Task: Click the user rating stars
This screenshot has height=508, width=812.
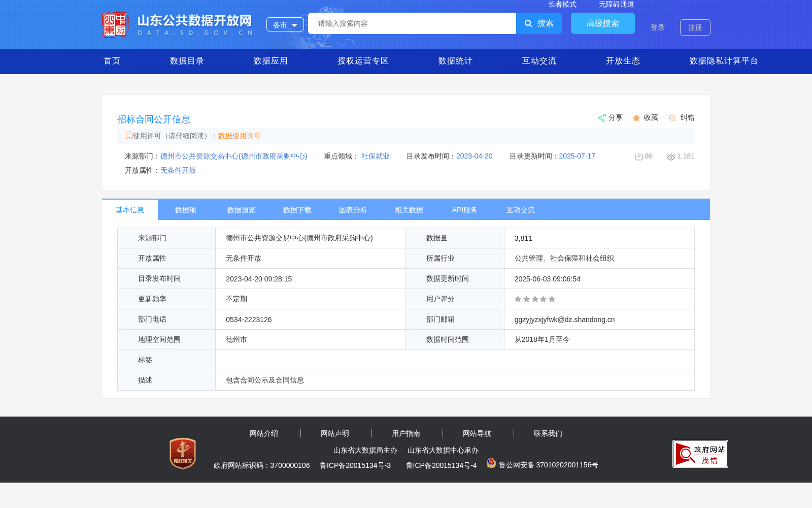Action: [535, 299]
